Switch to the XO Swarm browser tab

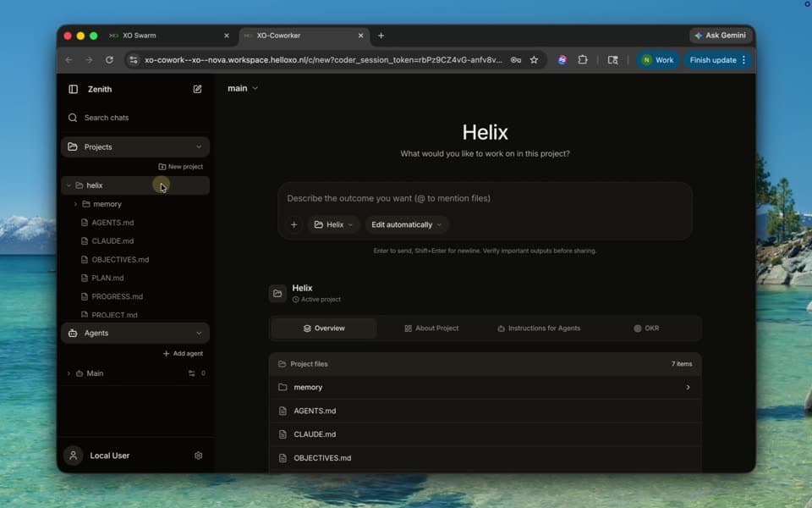(169, 36)
